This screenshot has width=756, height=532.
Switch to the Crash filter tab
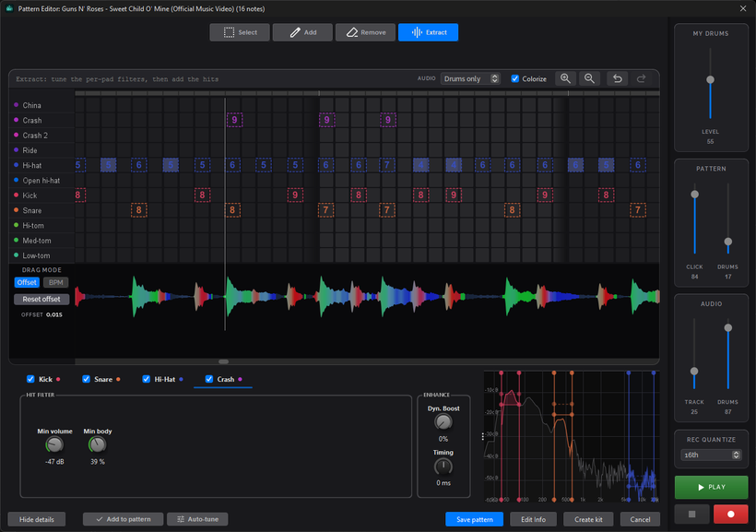(x=226, y=379)
